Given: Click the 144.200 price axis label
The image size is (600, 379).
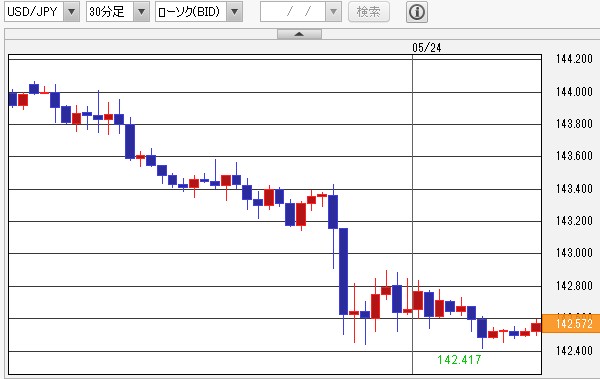Looking at the screenshot, I should 574,59.
